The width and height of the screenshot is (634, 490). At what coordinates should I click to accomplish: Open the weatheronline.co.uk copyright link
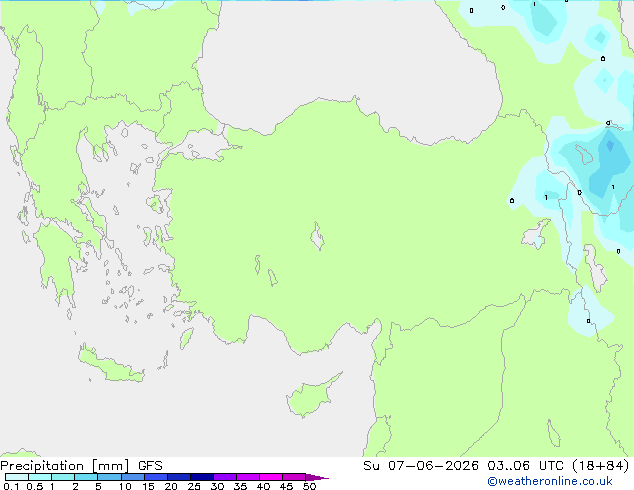550,482
